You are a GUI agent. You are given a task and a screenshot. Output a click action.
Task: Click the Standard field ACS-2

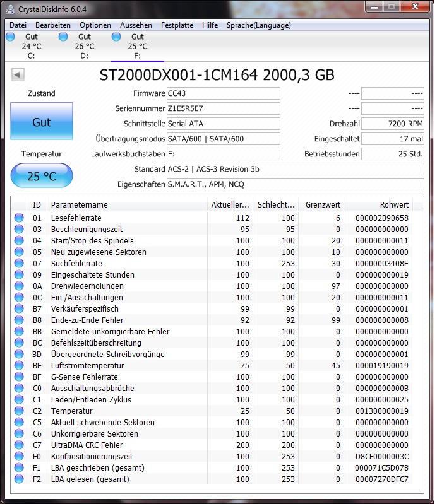pyautogui.click(x=295, y=169)
